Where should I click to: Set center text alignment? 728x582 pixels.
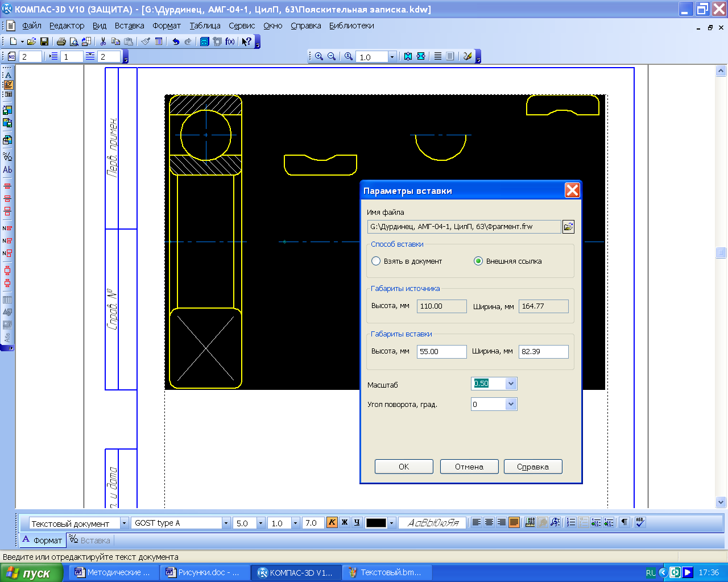489,522
